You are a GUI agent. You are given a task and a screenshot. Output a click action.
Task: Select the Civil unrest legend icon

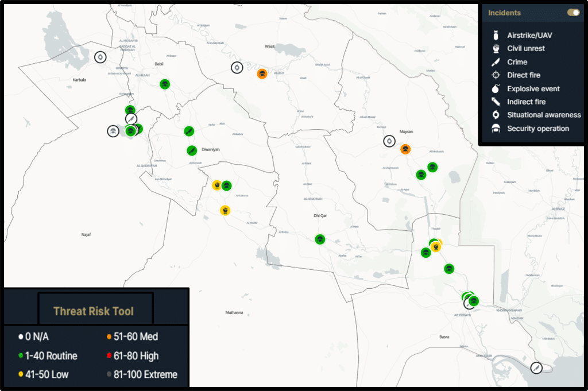pos(496,49)
